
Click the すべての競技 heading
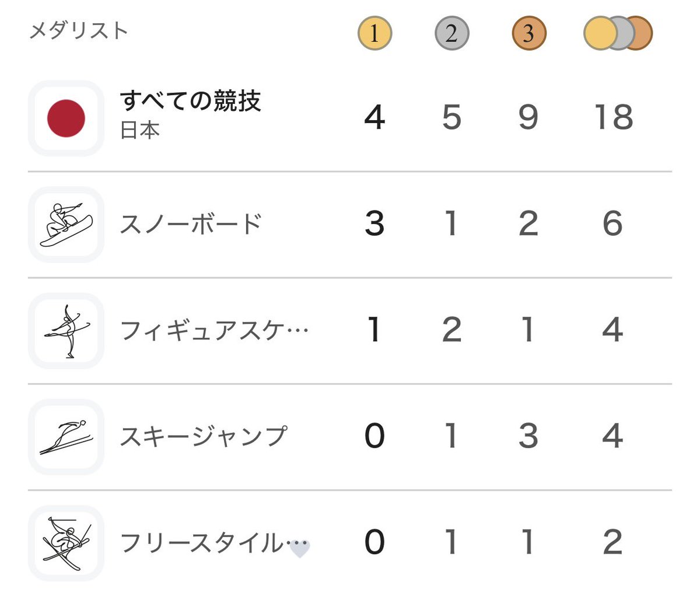(190, 101)
